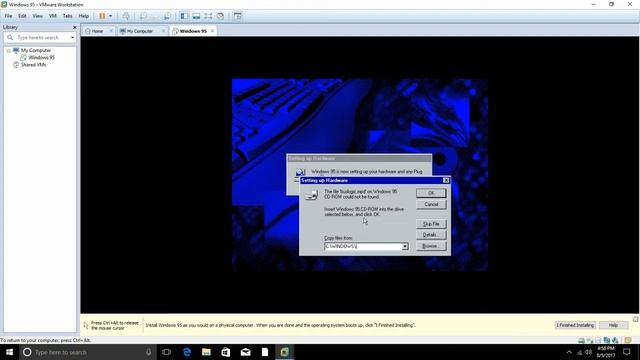640x360 pixels.
Task: Click the Cortana microphone icon
Action: 149,352
